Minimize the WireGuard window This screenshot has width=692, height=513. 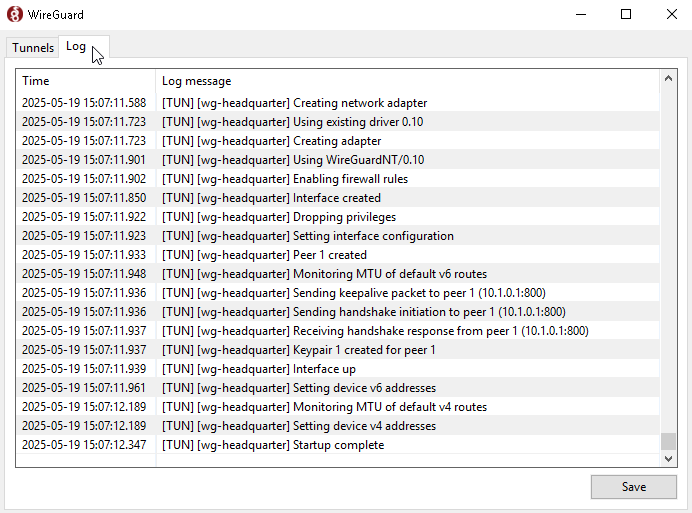(581, 15)
